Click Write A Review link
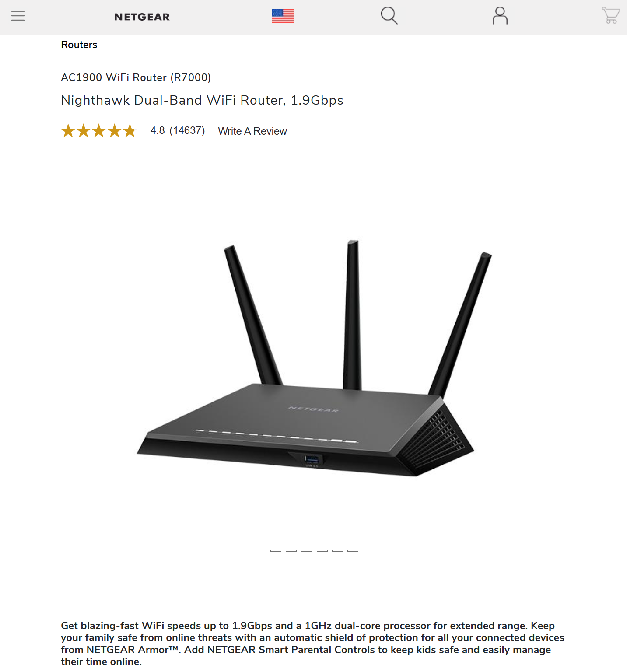 252,131
